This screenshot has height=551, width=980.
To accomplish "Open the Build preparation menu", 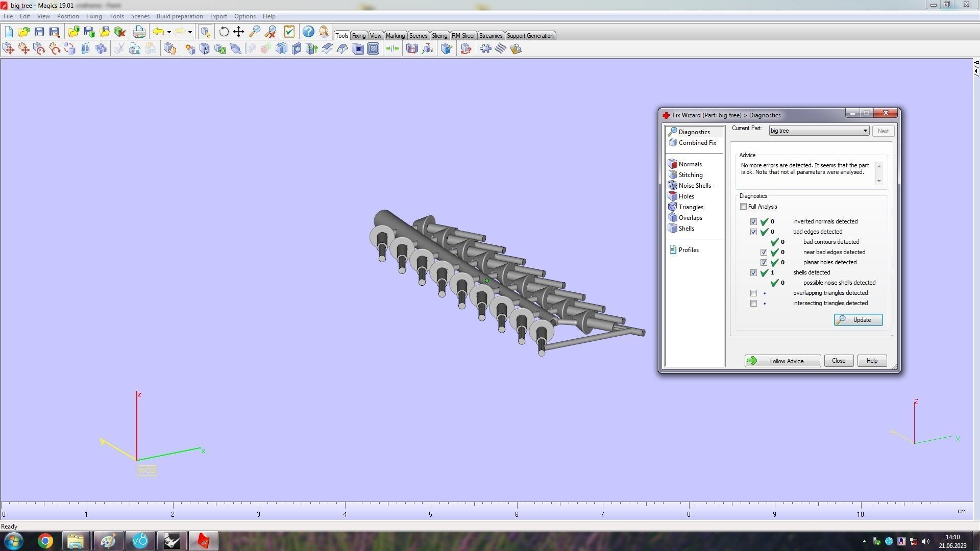I will [x=179, y=16].
